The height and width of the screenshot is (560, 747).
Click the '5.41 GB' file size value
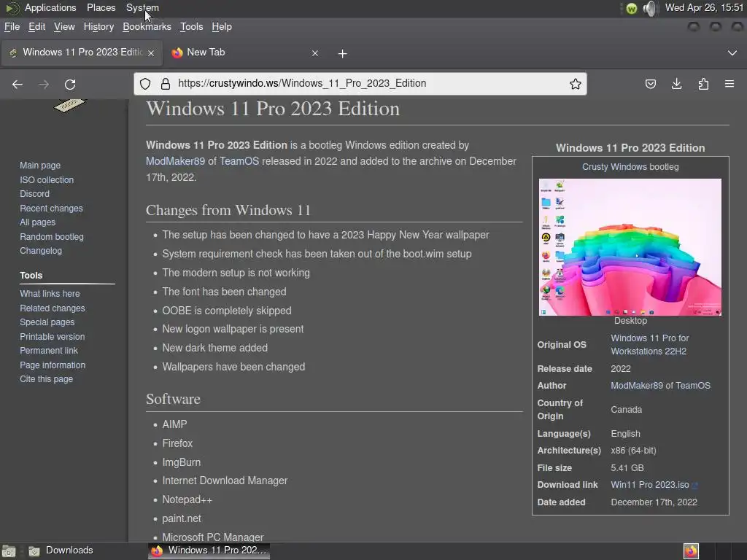coord(627,468)
